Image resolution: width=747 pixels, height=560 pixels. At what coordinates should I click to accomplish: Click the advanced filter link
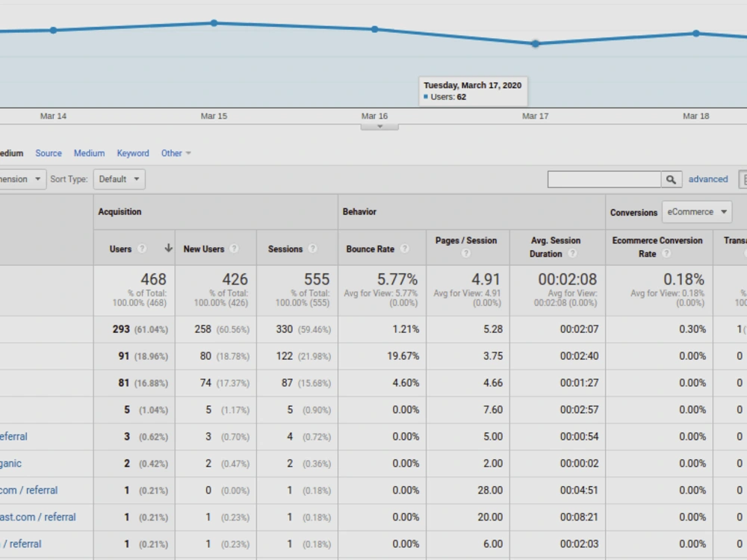click(x=708, y=179)
